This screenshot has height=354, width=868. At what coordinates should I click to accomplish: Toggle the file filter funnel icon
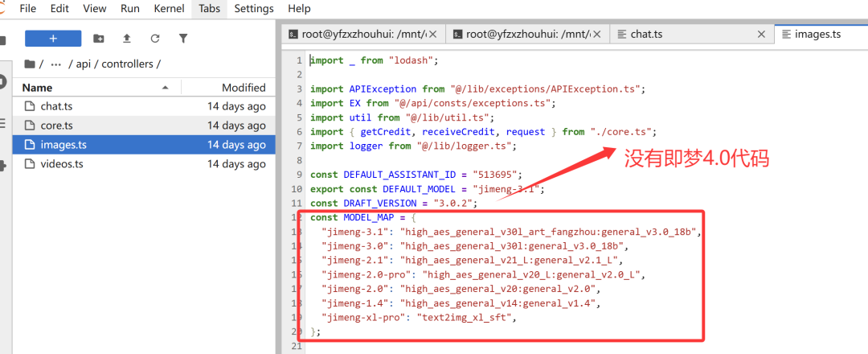(183, 39)
